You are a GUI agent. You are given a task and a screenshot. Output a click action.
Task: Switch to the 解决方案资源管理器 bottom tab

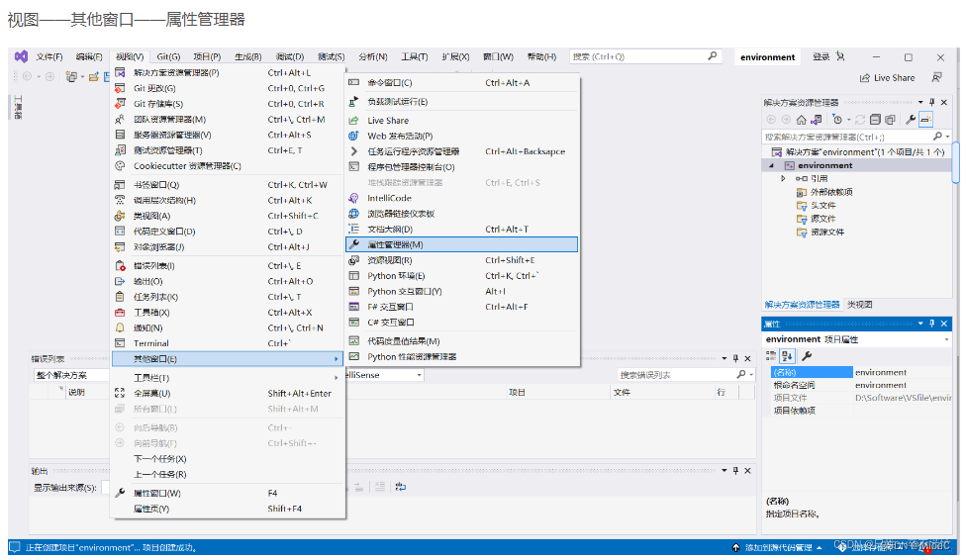[802, 305]
